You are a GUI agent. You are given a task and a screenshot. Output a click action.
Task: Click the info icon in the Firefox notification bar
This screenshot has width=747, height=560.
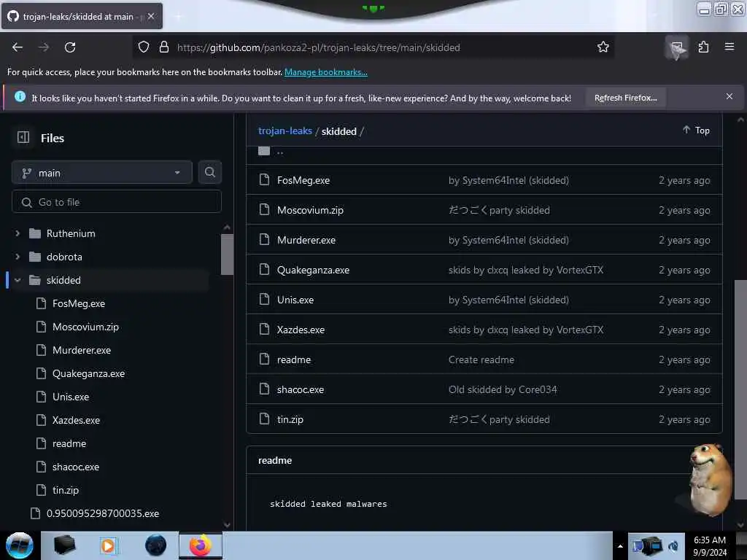tap(20, 97)
